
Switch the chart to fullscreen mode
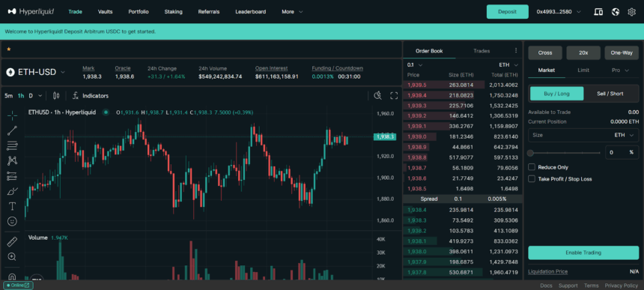click(394, 96)
